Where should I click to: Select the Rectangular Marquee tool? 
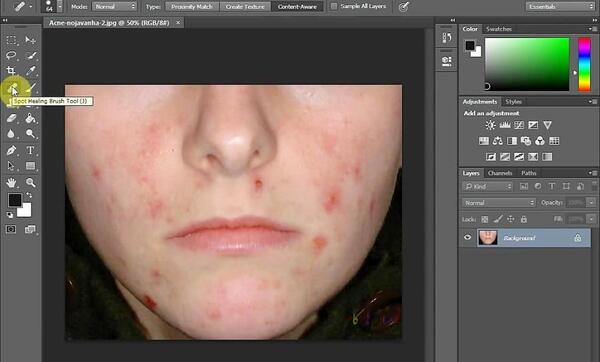tap(11, 40)
